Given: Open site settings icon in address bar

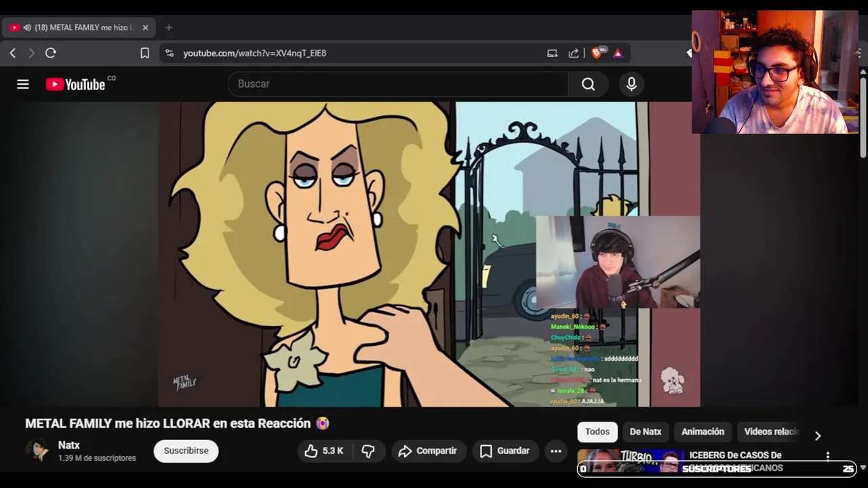Looking at the screenshot, I should tap(170, 53).
